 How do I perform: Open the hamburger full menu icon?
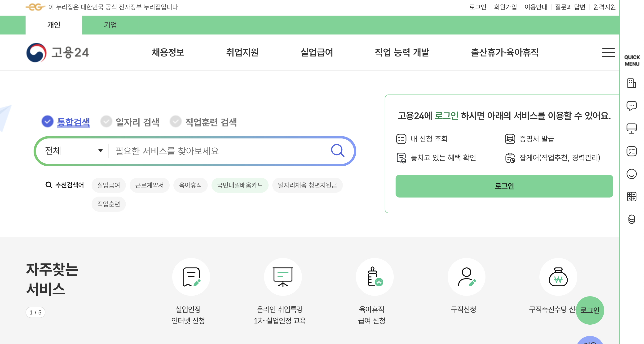[x=608, y=52]
